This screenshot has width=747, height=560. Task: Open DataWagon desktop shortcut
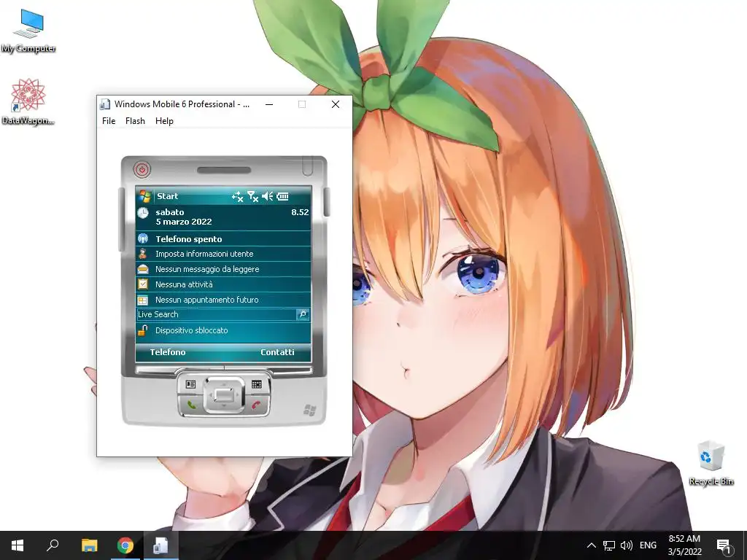28,102
